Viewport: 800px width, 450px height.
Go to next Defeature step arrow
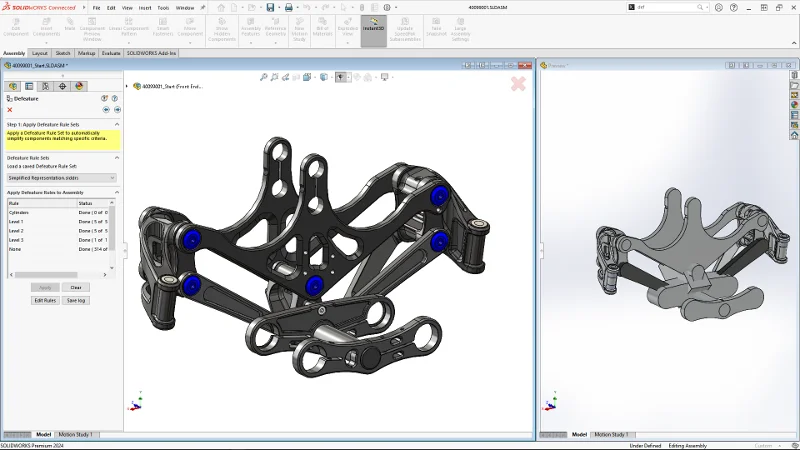coord(116,110)
